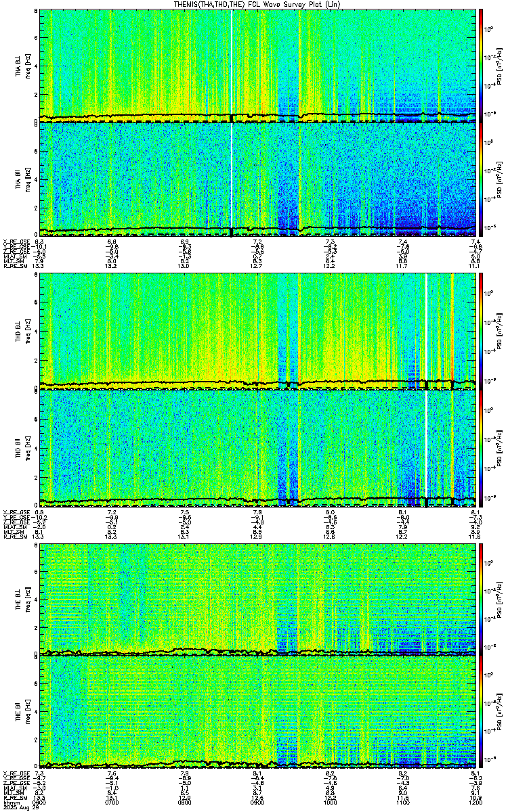
Task: Click the 1200 time tick label
Action: pos(475,803)
